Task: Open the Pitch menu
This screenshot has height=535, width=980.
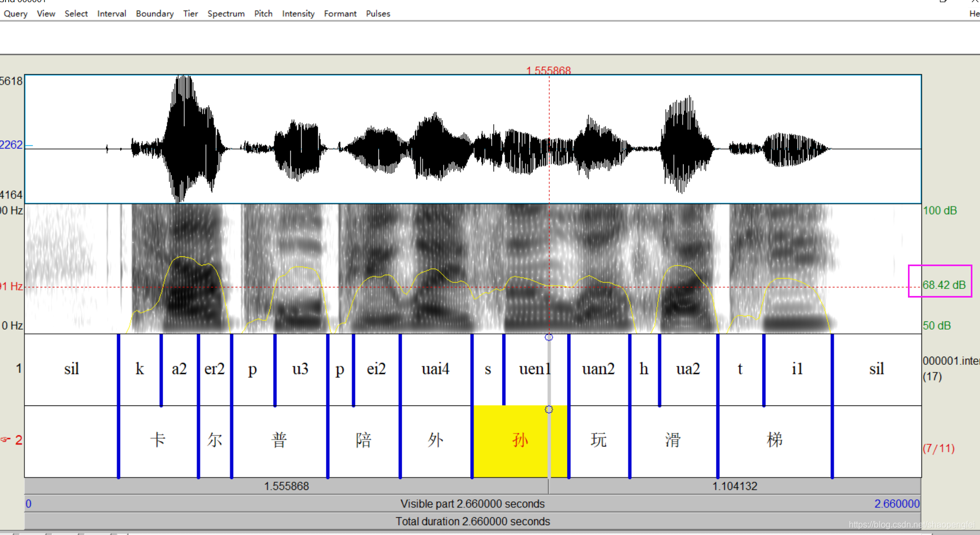Action: [x=263, y=14]
